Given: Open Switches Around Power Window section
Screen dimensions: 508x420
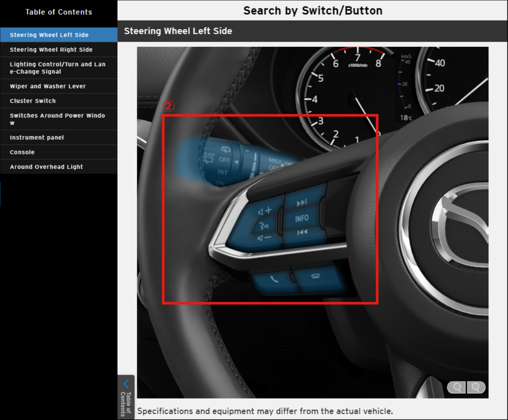Looking at the screenshot, I should pos(58,119).
